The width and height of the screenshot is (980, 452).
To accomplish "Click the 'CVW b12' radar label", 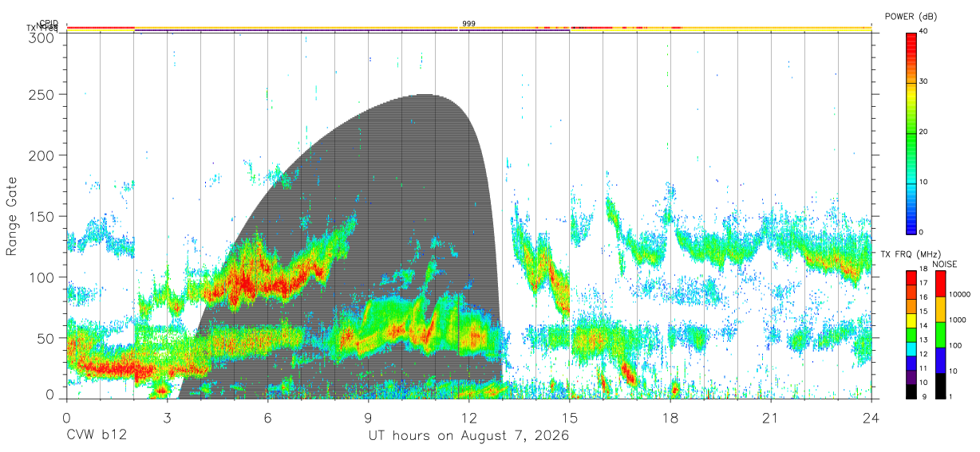I will [x=97, y=436].
